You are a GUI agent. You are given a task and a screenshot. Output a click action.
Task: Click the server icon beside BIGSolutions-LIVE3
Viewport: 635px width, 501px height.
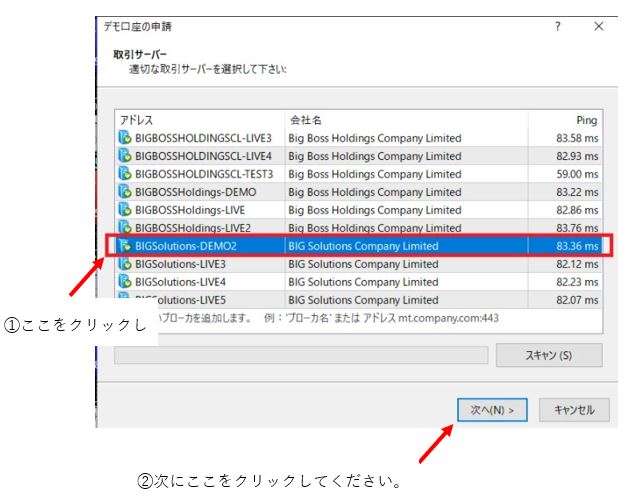(125, 264)
